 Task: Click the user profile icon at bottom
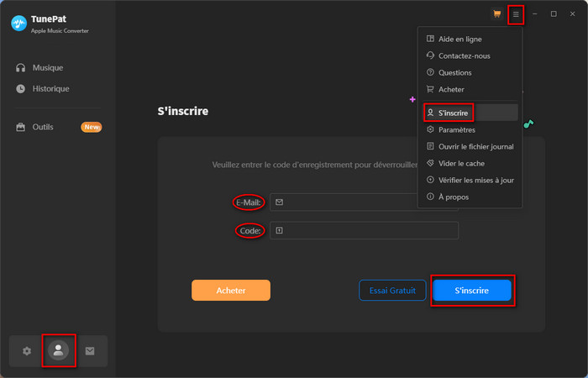(58, 351)
